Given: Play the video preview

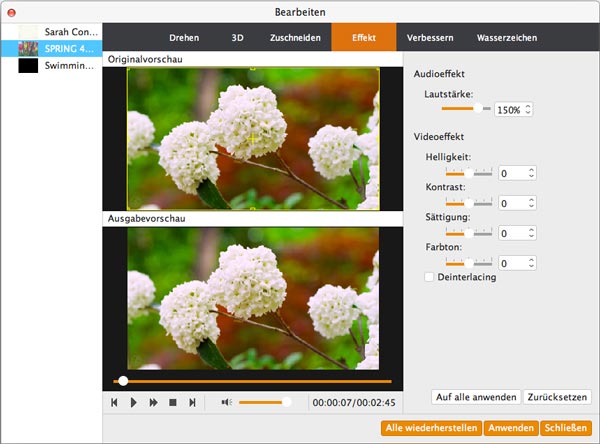Looking at the screenshot, I should coord(134,402).
